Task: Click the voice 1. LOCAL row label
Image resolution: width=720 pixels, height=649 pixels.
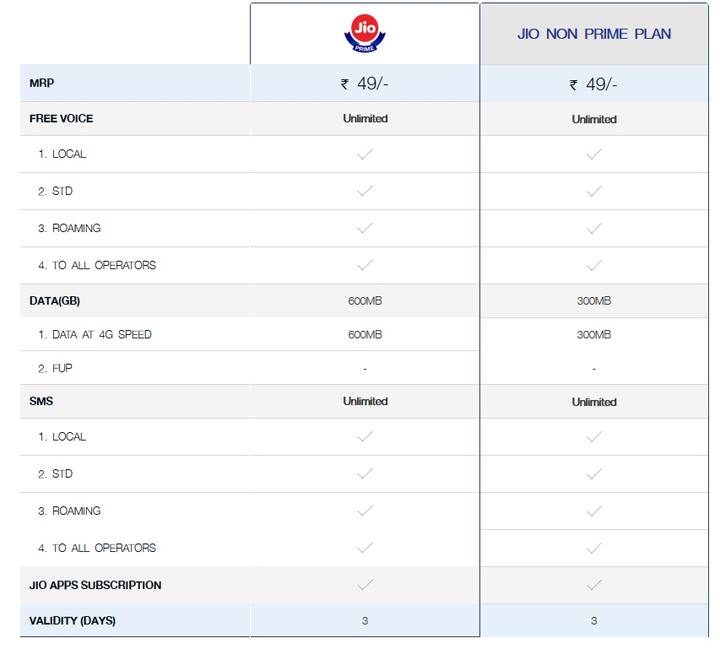Action: (62, 154)
